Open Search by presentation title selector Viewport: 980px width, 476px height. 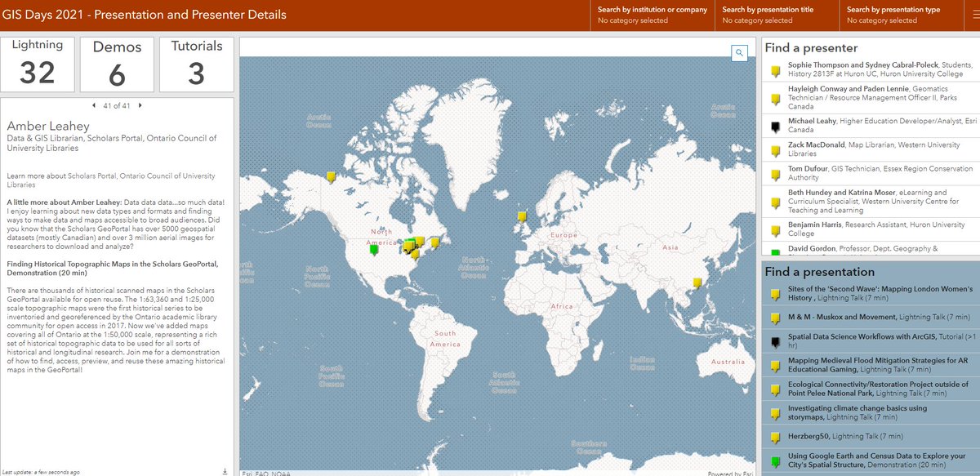pos(777,16)
